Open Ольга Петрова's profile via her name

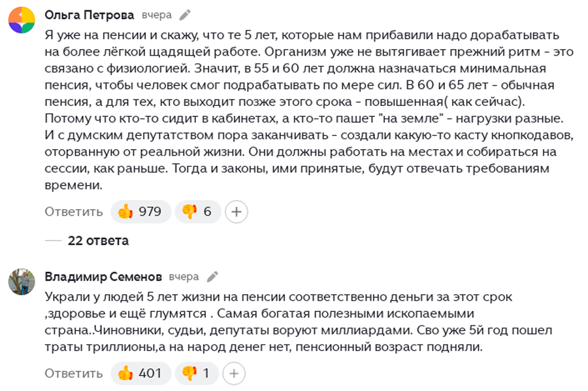[90, 15]
